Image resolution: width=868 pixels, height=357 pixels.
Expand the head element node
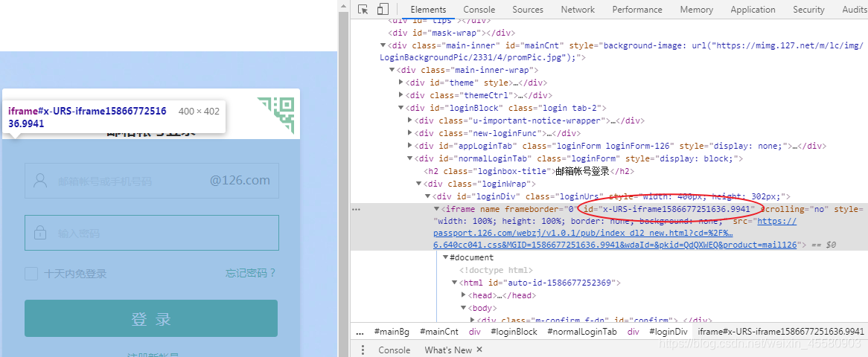[x=463, y=295]
